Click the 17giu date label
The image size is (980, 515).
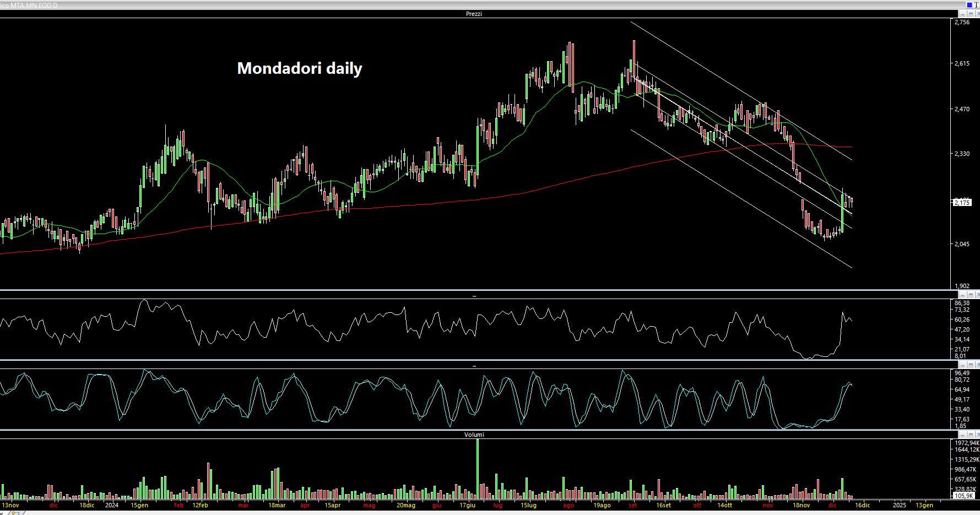coord(468,505)
